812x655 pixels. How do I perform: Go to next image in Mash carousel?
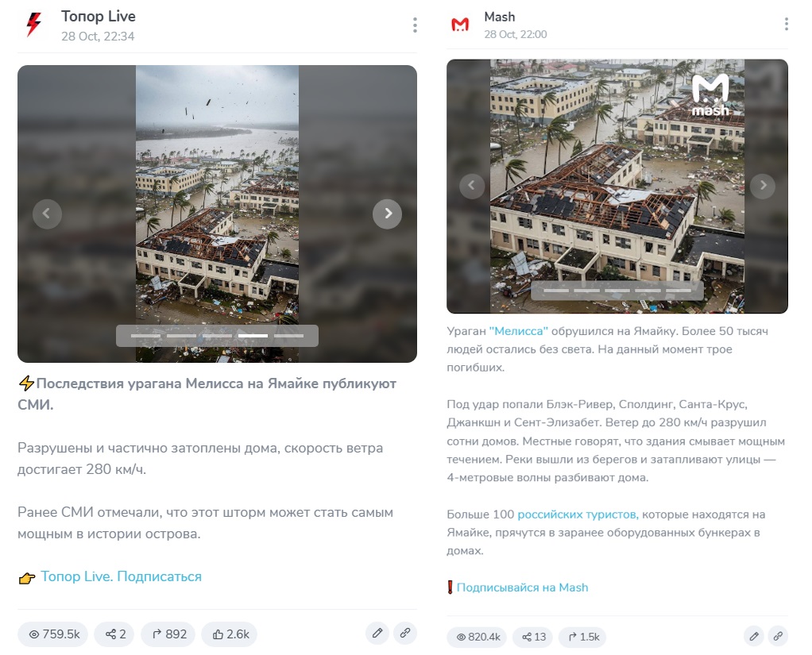click(x=763, y=185)
